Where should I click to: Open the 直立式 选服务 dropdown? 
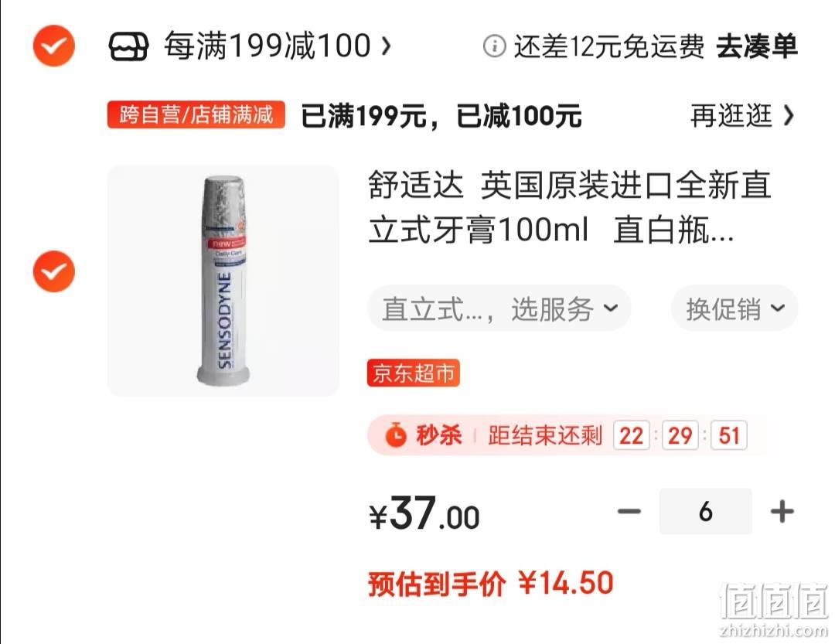(x=499, y=308)
